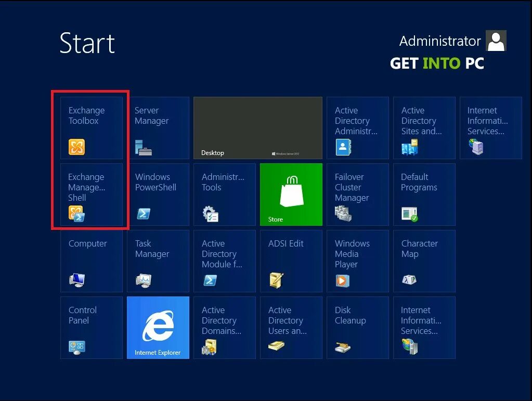
Task: Open the Desktop tile
Action: click(x=258, y=128)
